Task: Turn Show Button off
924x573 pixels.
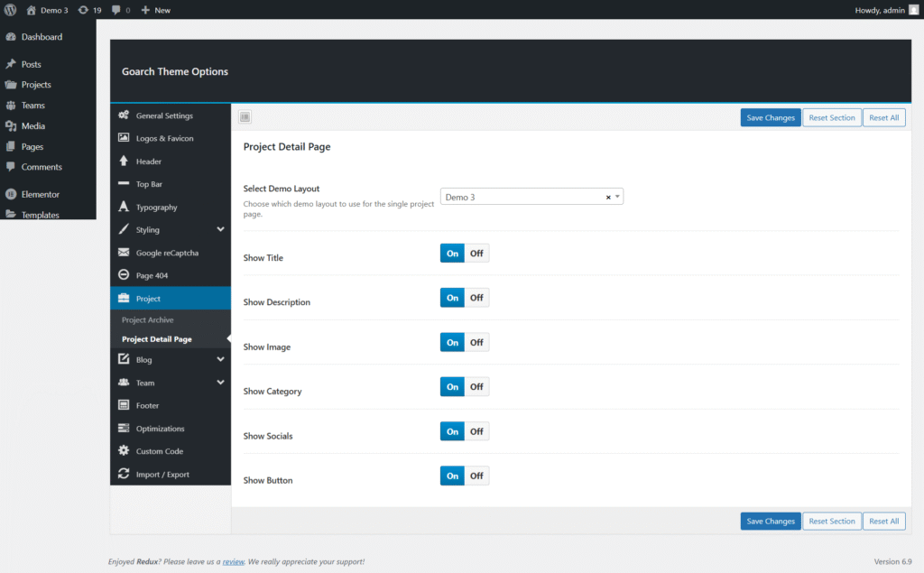Action: pyautogui.click(x=476, y=476)
